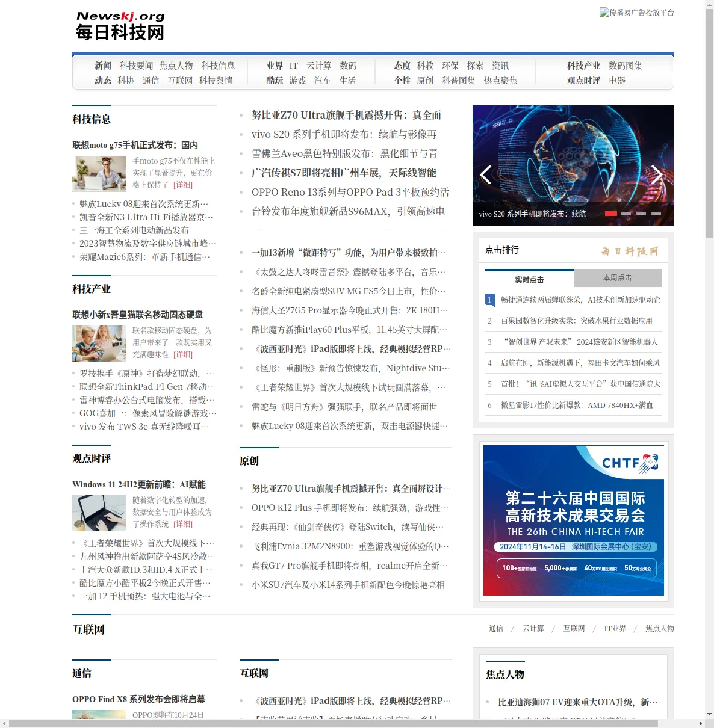714x728 pixels.
Task: Click [详细] link for 联想小新 固态硬盘 article
Action: click(183, 354)
